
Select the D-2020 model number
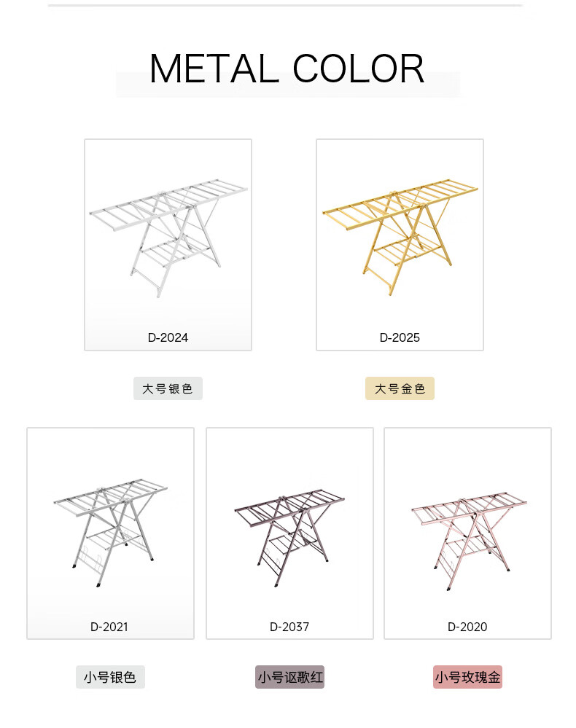tap(467, 627)
